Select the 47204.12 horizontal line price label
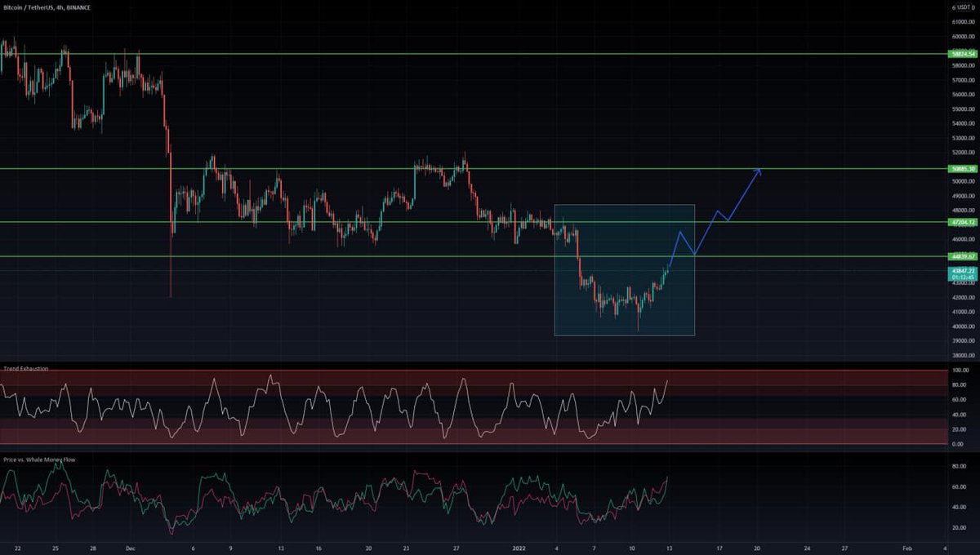The height and width of the screenshot is (555, 980). 963,222
